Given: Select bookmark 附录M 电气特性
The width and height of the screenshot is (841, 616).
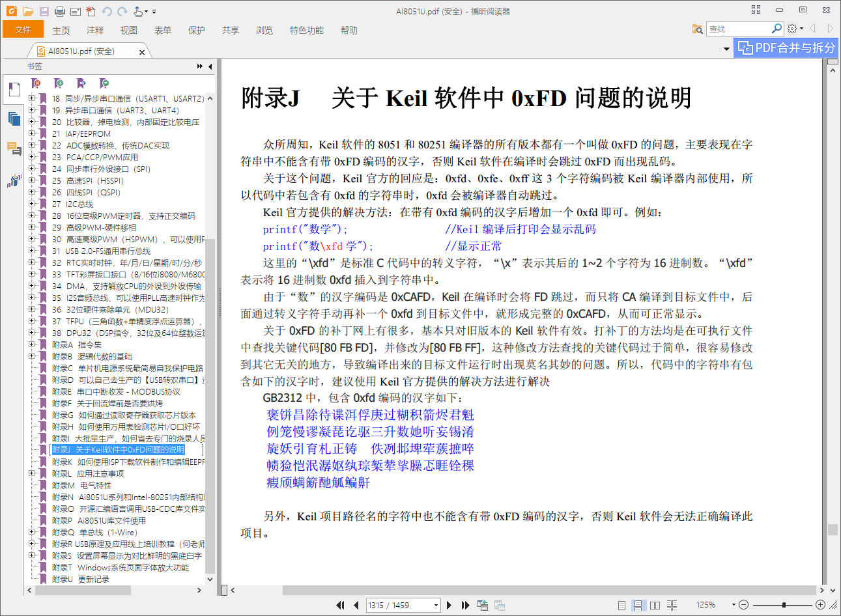Looking at the screenshot, I should pyautogui.click(x=81, y=485).
